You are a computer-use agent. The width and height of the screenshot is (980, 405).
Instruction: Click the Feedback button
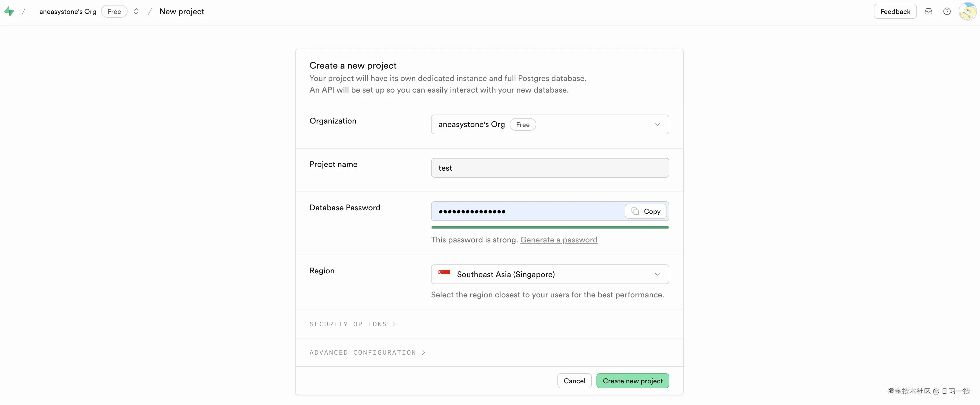click(x=895, y=11)
